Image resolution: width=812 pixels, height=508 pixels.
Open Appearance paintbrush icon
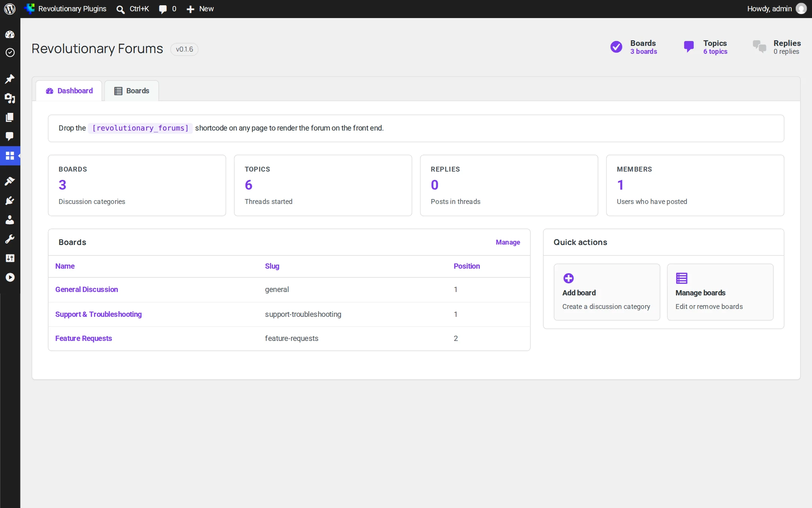(10, 181)
